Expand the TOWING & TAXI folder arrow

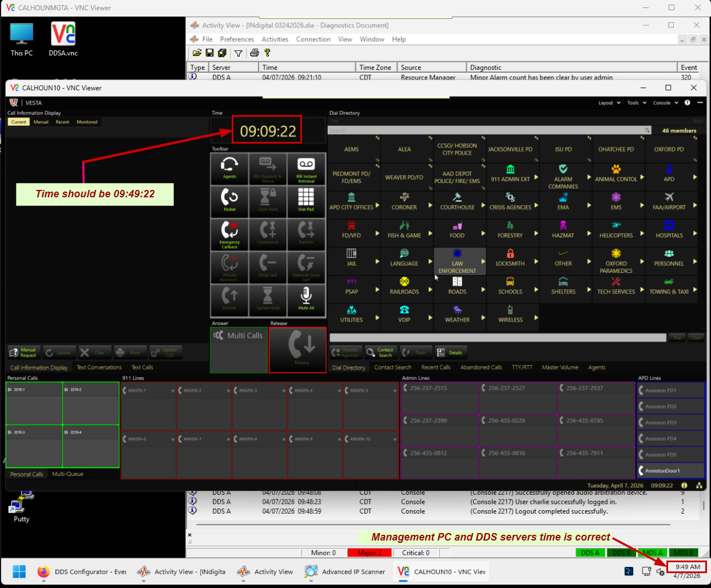click(695, 289)
